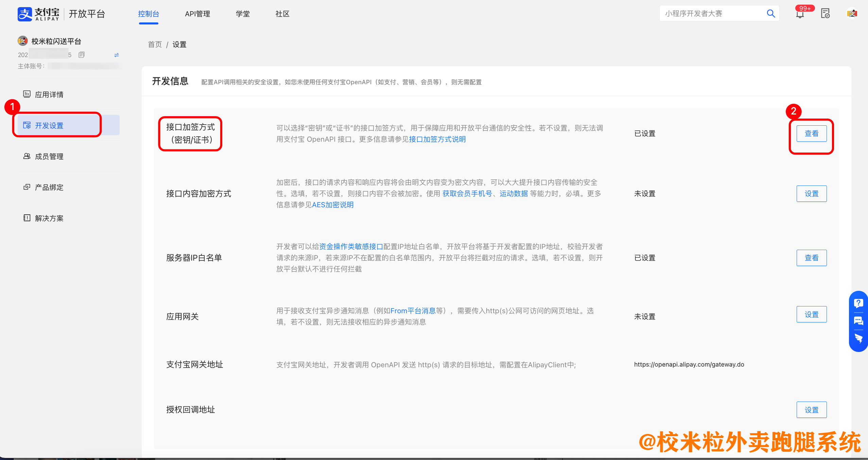The width and height of the screenshot is (868, 460).
Task: Select 社区 in top navigation
Action: [282, 14]
